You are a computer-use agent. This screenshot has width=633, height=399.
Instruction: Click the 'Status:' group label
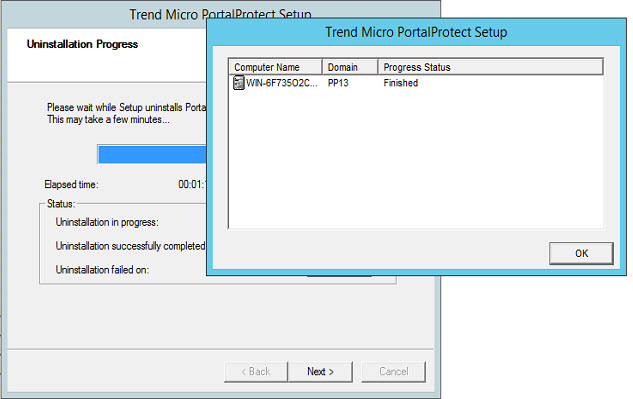[61, 204]
